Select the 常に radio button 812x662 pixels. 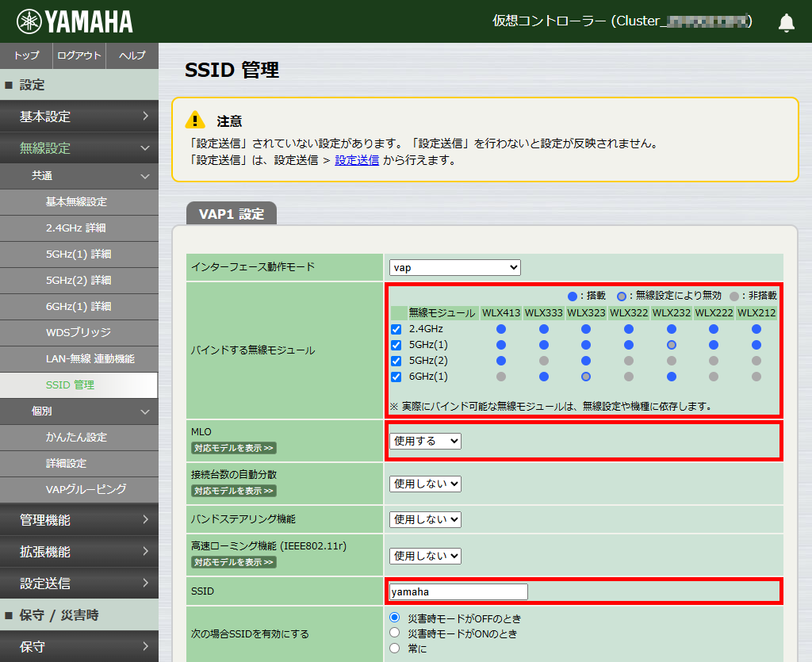tap(395, 648)
